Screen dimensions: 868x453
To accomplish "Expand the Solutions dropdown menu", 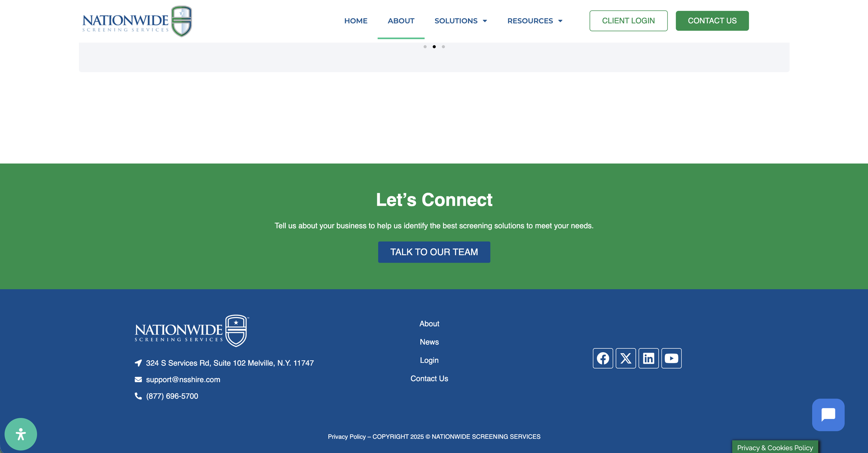I will (460, 21).
